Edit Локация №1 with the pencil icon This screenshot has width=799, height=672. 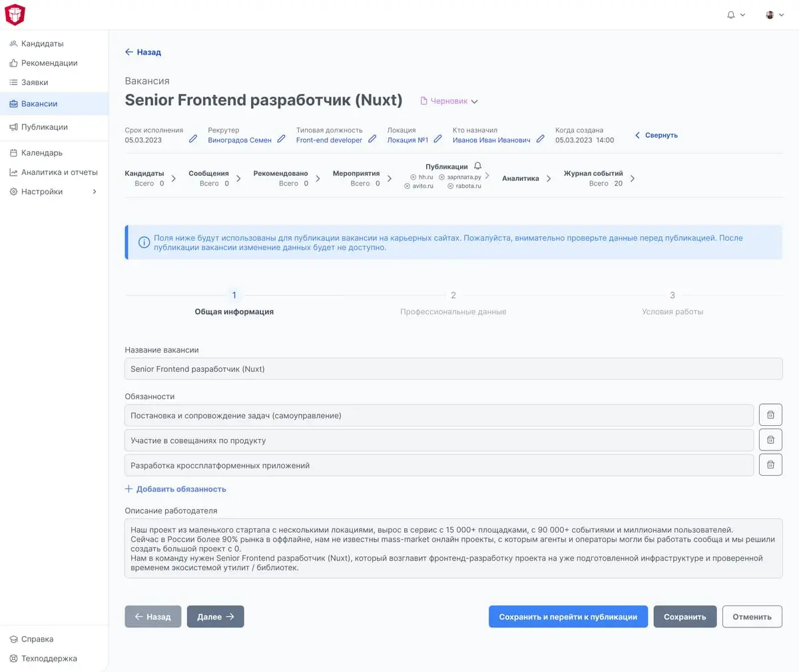(437, 139)
